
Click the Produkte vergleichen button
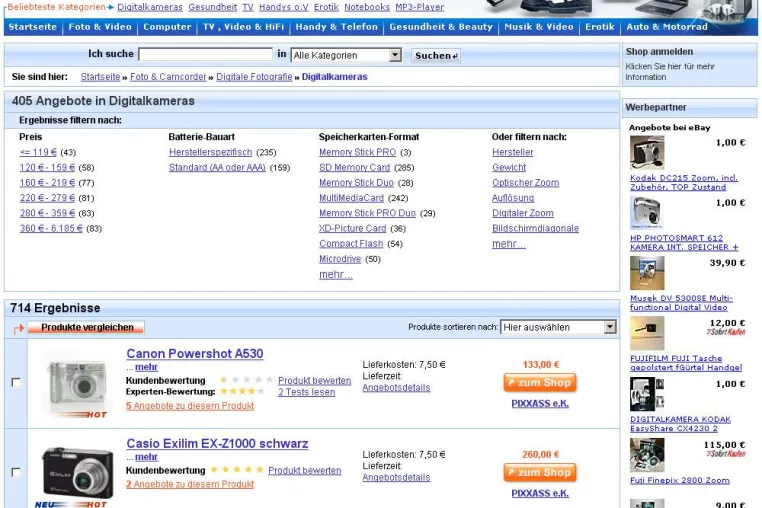coord(86,328)
